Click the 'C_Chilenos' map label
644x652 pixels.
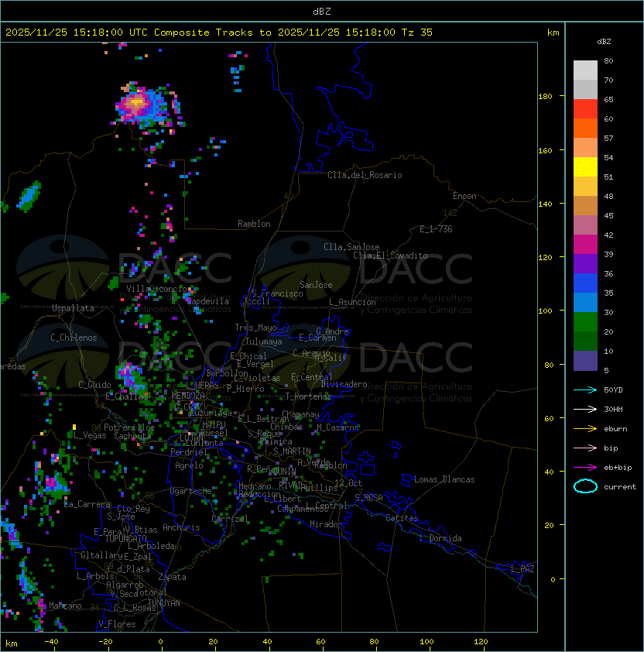(x=74, y=338)
